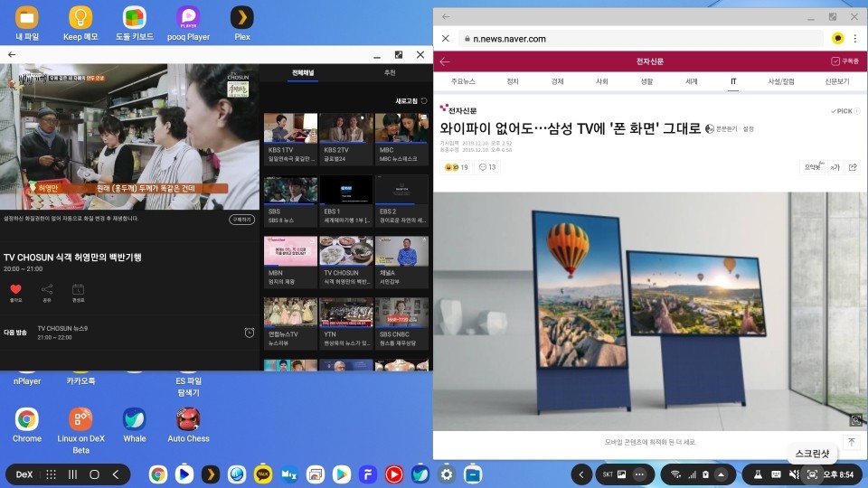Open the Chrome desktop shortcut
The width and height of the screenshot is (868, 488).
pyautogui.click(x=26, y=425)
